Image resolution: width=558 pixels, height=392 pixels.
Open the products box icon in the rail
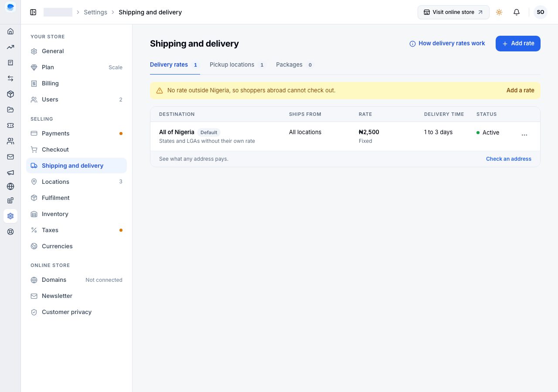(x=10, y=94)
